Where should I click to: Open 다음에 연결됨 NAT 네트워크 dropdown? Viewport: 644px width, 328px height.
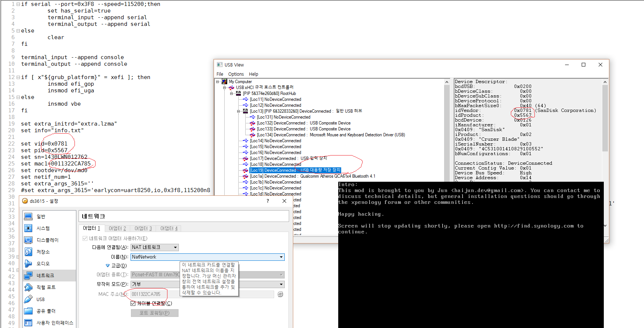[155, 247]
